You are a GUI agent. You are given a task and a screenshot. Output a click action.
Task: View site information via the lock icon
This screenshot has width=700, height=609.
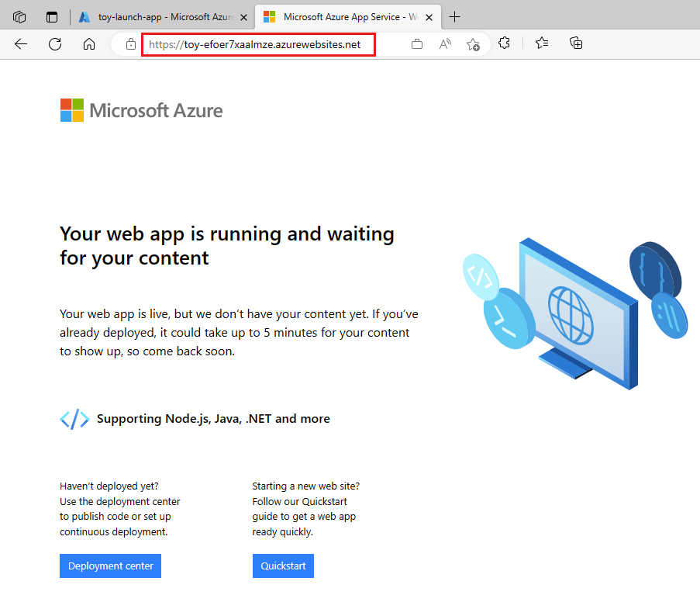click(x=131, y=43)
